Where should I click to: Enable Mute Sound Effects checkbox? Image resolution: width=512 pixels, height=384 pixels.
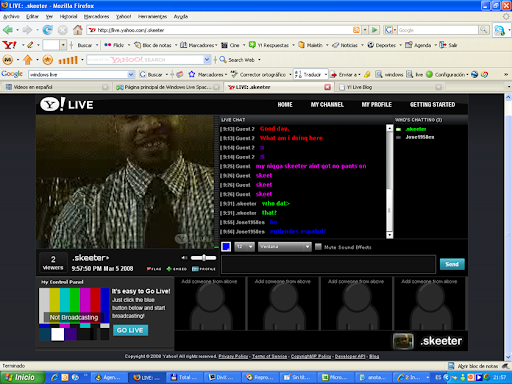tap(318, 247)
